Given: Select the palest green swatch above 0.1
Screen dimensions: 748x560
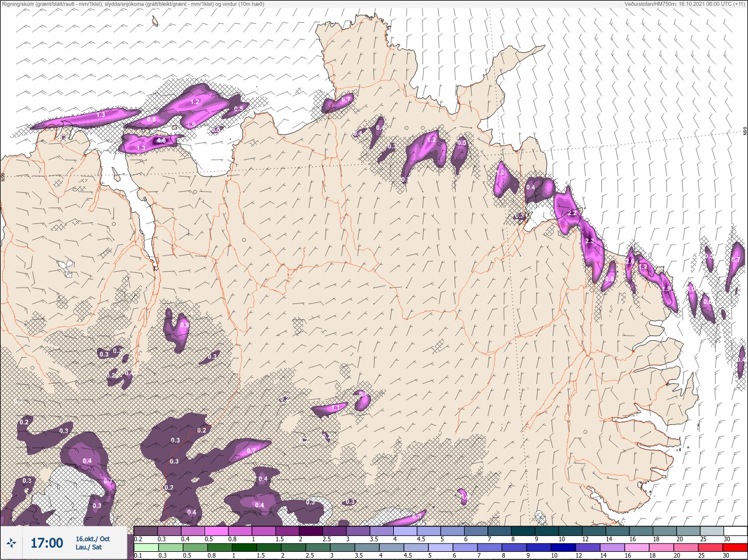Looking at the screenshot, I should [146, 547].
